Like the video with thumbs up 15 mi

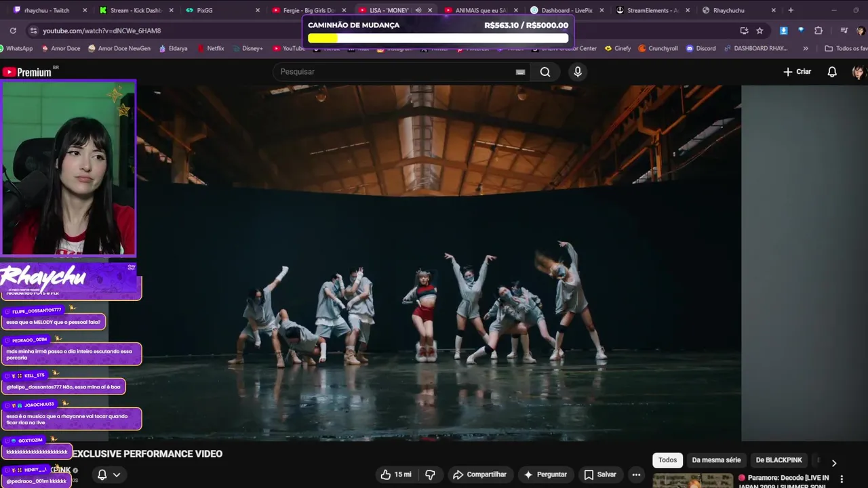point(396,474)
